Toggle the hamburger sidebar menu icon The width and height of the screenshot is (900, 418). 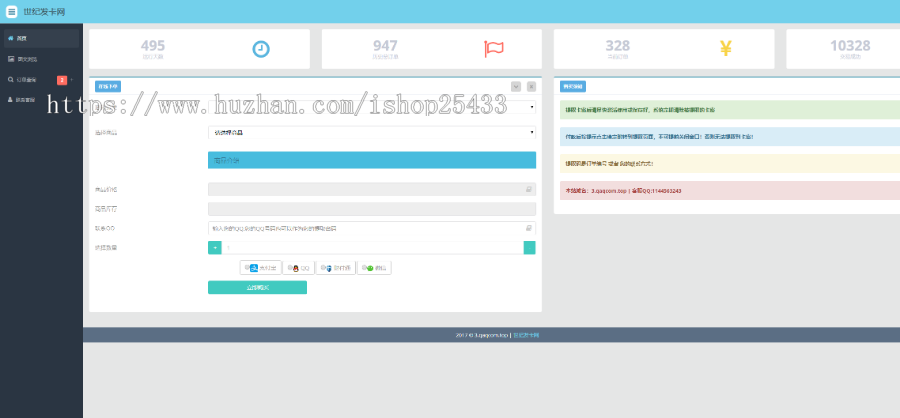11,11
